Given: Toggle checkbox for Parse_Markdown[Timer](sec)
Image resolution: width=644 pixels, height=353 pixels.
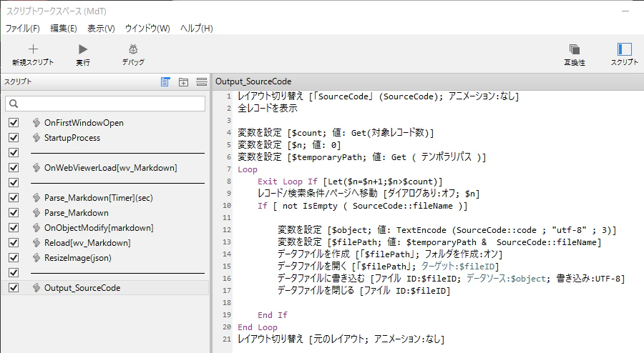Looking at the screenshot, I should 14,198.
